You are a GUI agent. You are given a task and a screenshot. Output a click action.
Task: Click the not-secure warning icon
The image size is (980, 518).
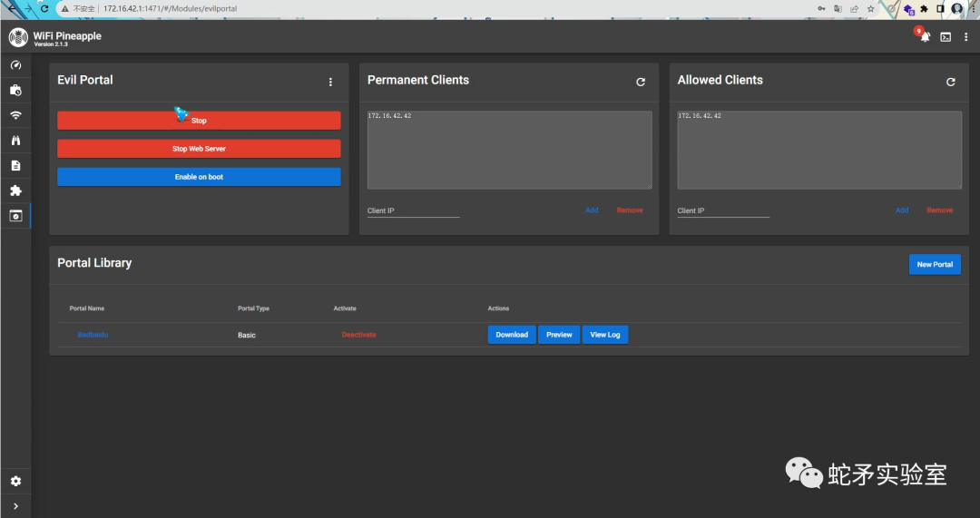65,9
